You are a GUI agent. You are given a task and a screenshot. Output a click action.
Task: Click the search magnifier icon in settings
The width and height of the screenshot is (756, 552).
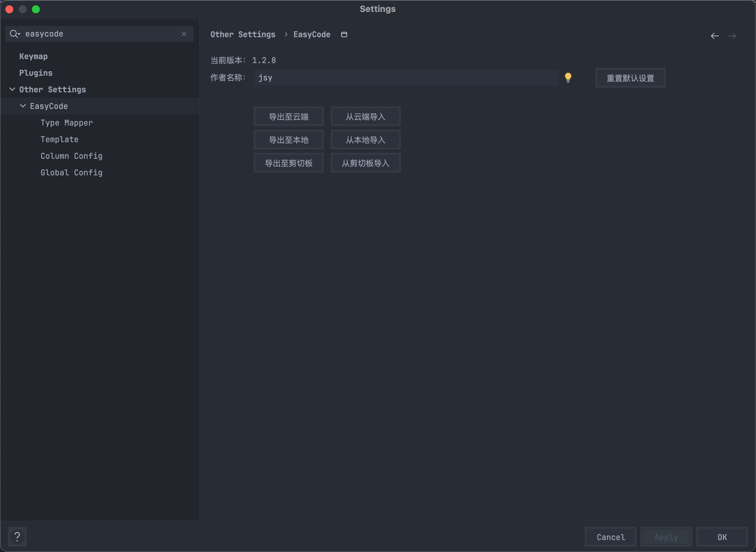coord(15,34)
